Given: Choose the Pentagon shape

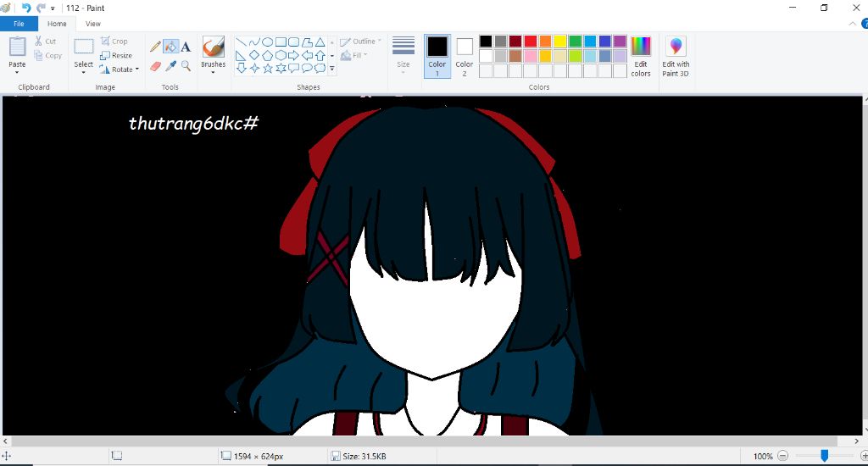Looking at the screenshot, I should pyautogui.click(x=267, y=55).
